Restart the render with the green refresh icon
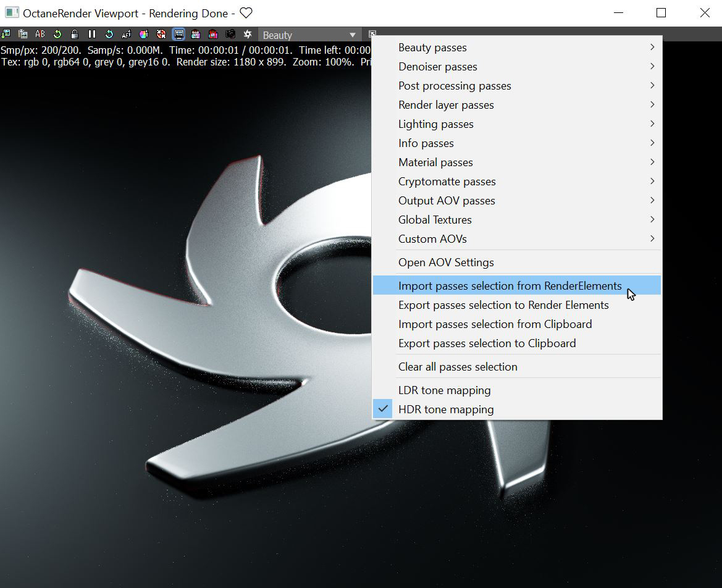This screenshot has width=722, height=588. pyautogui.click(x=56, y=34)
